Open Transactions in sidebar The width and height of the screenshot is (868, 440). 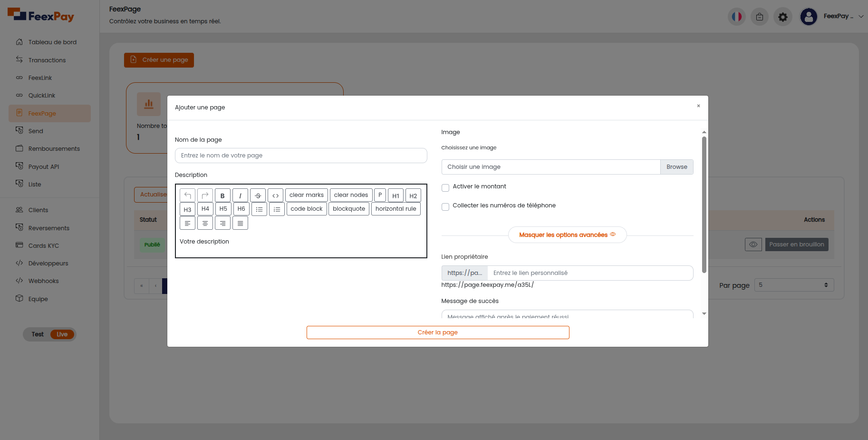click(49, 60)
